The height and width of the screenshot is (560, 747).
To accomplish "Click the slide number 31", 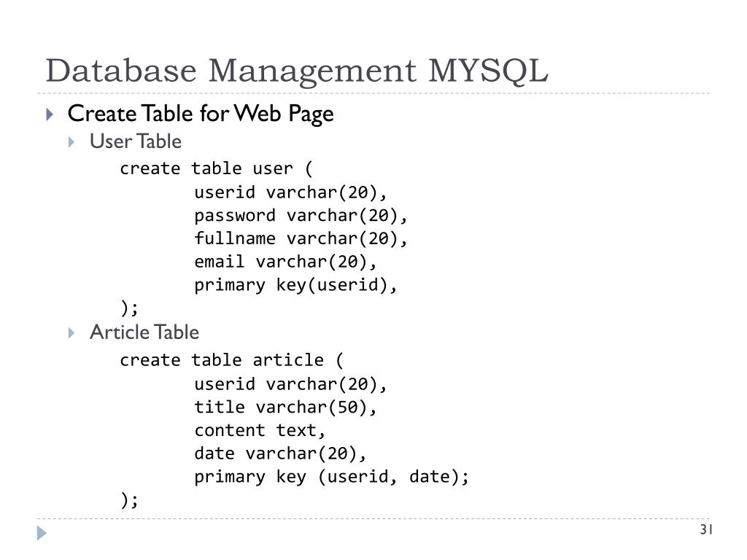I will click(x=706, y=529).
